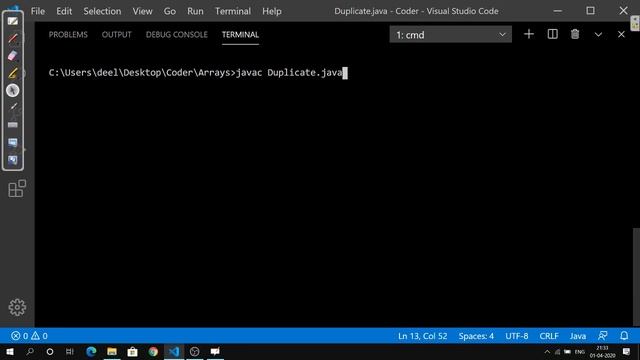
Task: Open Task View on the taskbar
Action: click(70, 351)
